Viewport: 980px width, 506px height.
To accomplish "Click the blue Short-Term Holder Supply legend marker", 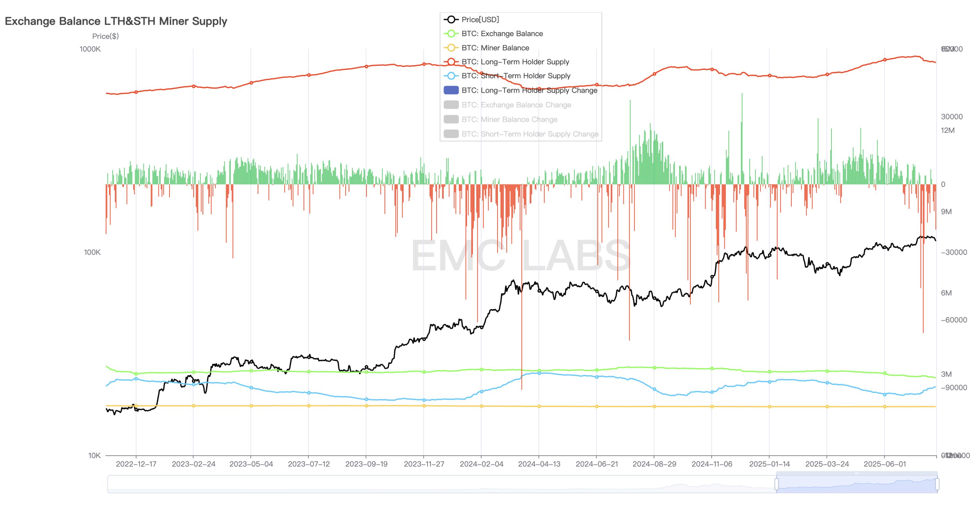I will point(451,76).
